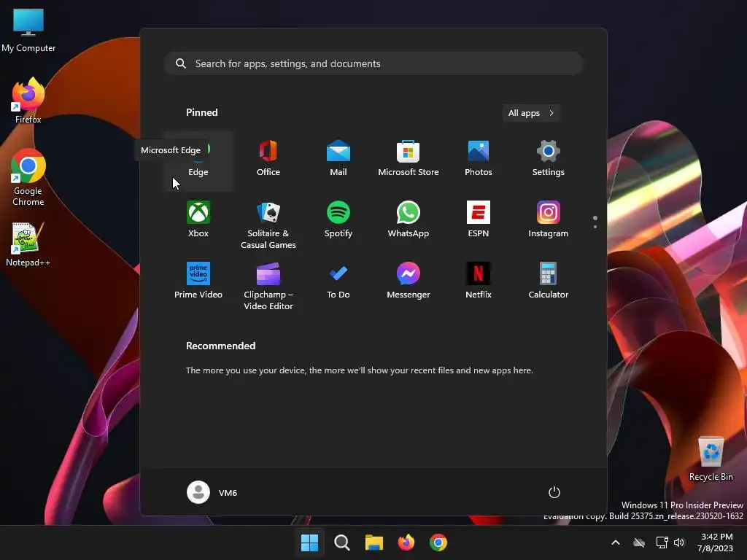747x560 pixels.
Task: Open the clock and date panel
Action: click(x=716, y=542)
